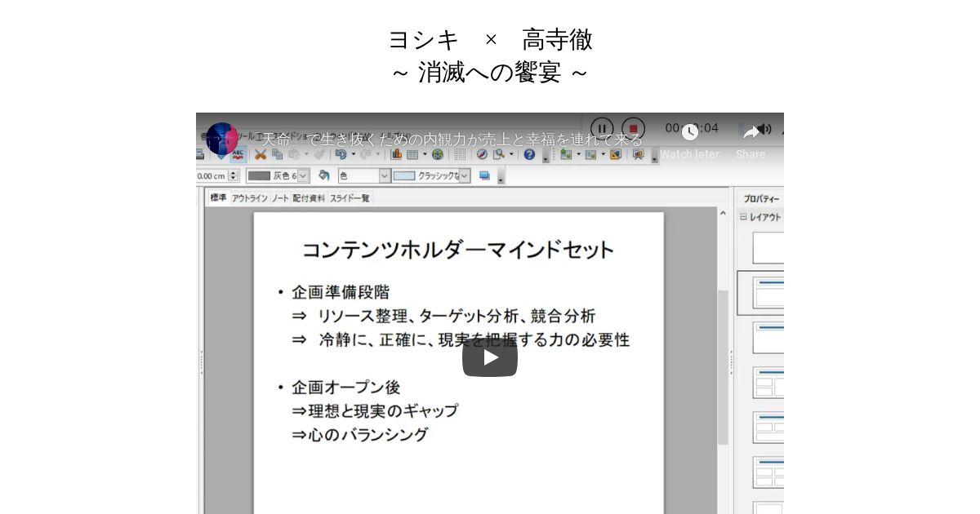The height and width of the screenshot is (514, 980).
Task: Click the line ⇒理想と現実のギャップ
Action: point(375,410)
